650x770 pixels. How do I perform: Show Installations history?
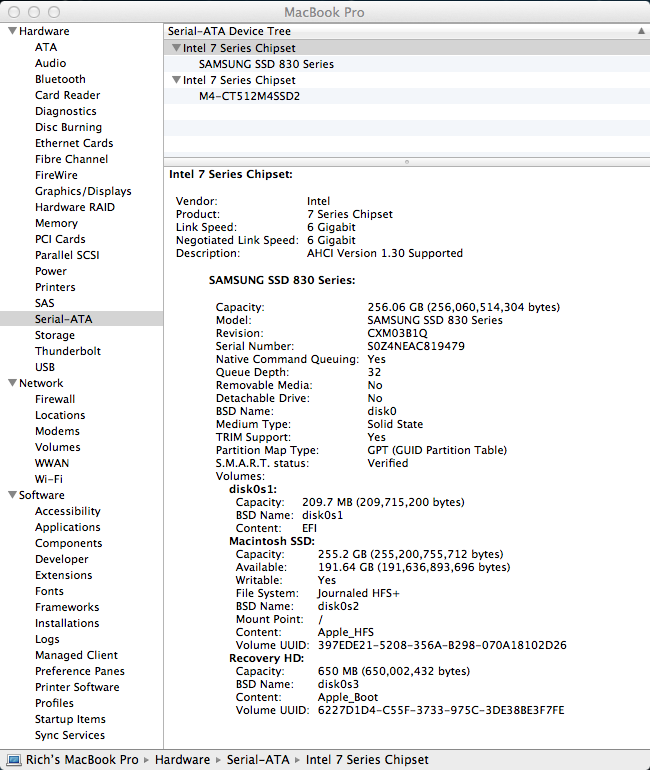click(67, 623)
